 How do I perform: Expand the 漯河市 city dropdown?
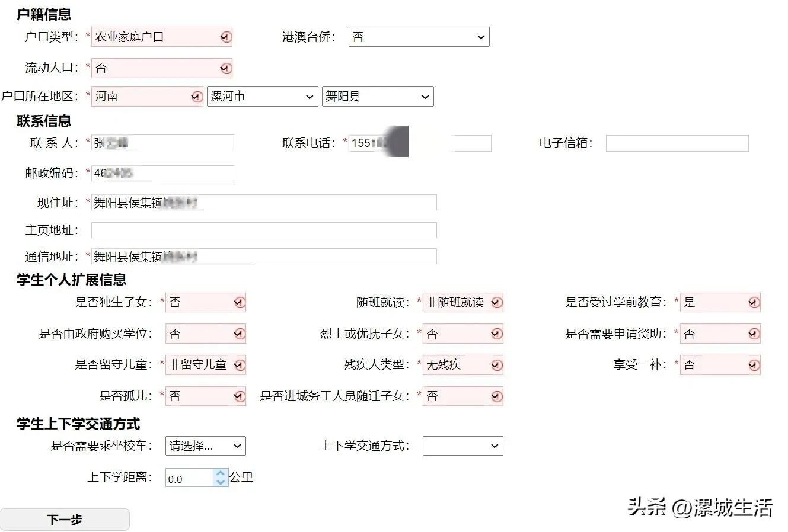tap(262, 97)
